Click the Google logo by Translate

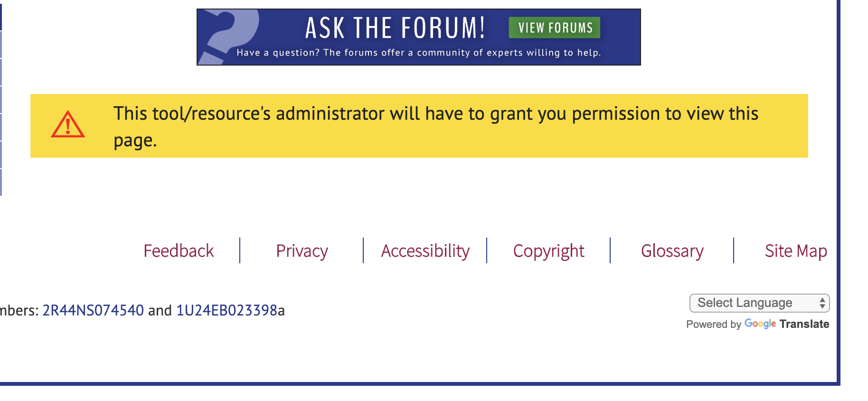point(760,324)
